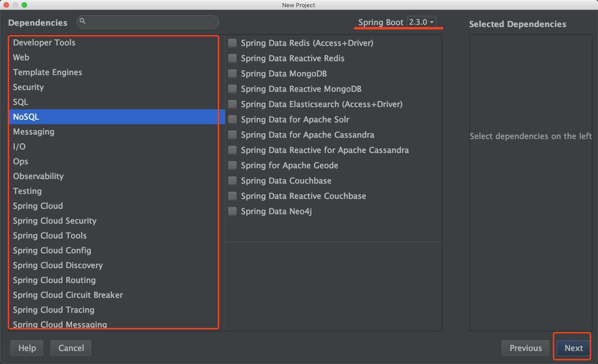This screenshot has width=598, height=364.
Task: Enable Spring Data Reactive Couchbase checkbox
Action: (232, 196)
